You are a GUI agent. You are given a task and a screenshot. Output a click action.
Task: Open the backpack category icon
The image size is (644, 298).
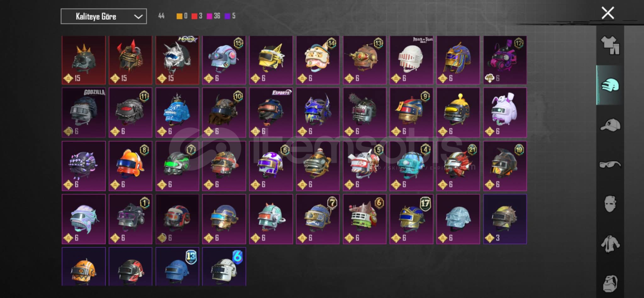[x=610, y=284]
